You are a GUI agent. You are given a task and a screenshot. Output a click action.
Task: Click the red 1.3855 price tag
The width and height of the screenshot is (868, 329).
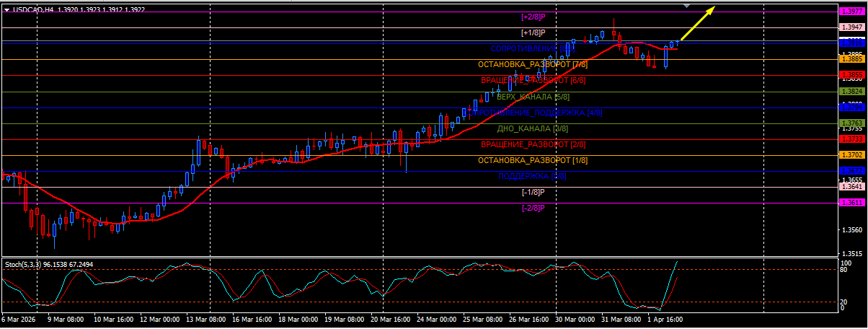pos(851,75)
